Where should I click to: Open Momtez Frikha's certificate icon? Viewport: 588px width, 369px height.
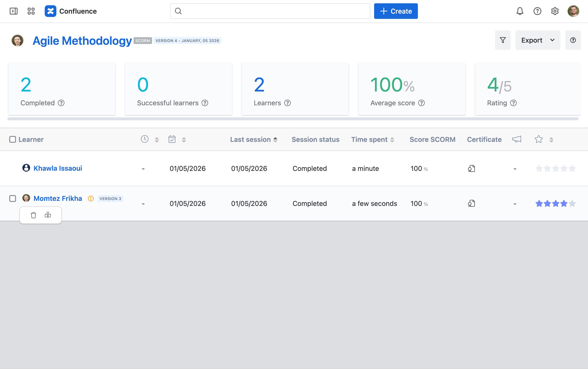471,203
